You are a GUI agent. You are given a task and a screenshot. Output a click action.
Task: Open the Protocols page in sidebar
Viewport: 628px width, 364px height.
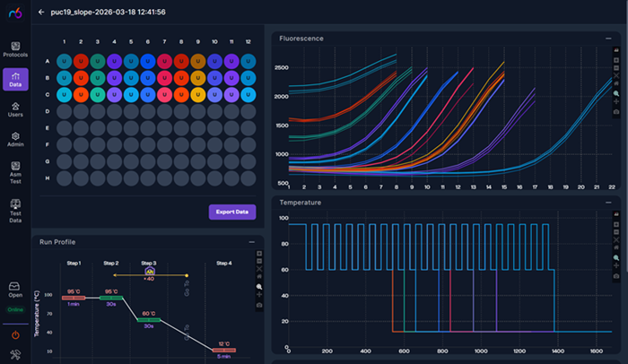coord(15,49)
